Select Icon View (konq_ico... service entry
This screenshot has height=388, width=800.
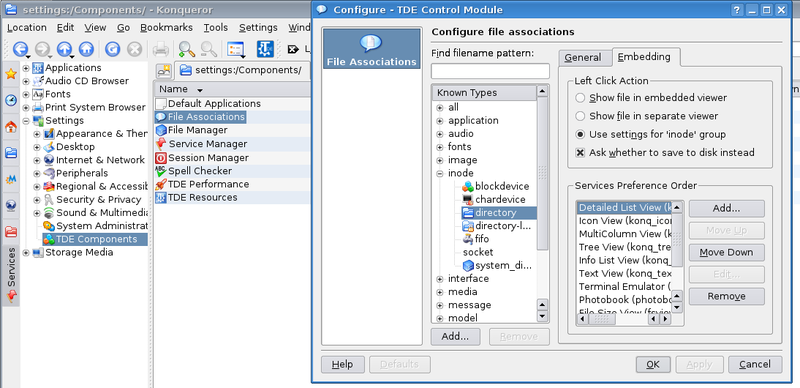pyautogui.click(x=624, y=221)
